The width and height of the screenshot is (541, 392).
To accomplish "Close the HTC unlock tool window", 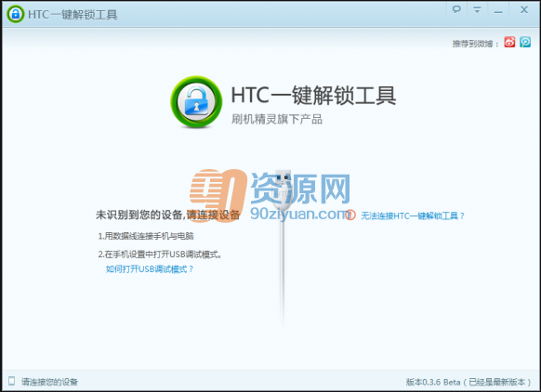I will 524,10.
